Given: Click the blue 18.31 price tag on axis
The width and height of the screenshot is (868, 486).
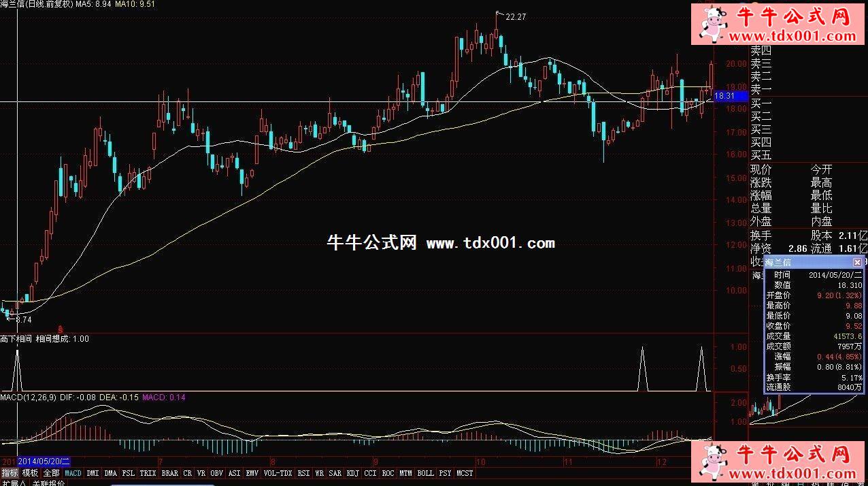Looking at the screenshot, I should coord(731,97).
